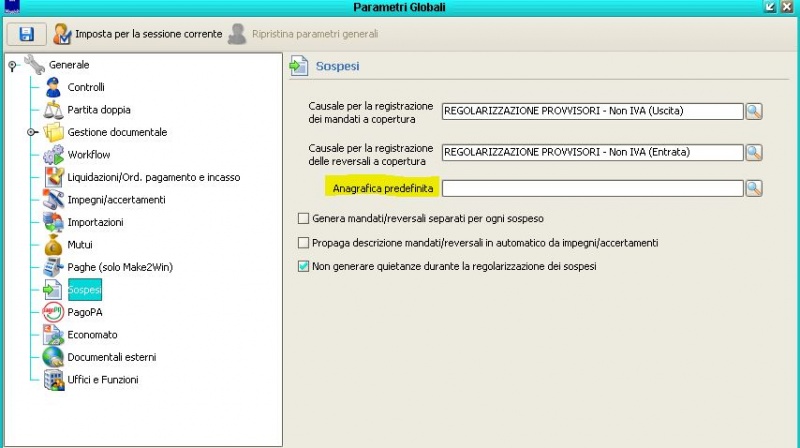Click the reversali a copertura causale field
The image size is (800, 448).
[592, 152]
